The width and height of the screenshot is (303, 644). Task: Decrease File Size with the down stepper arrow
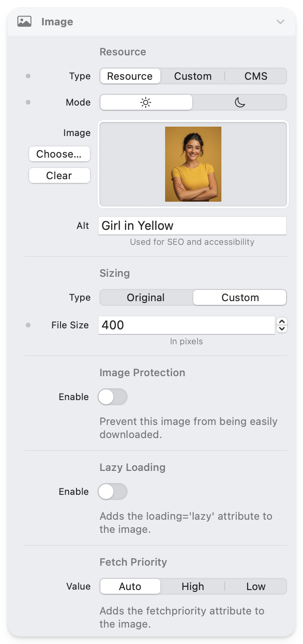(282, 329)
